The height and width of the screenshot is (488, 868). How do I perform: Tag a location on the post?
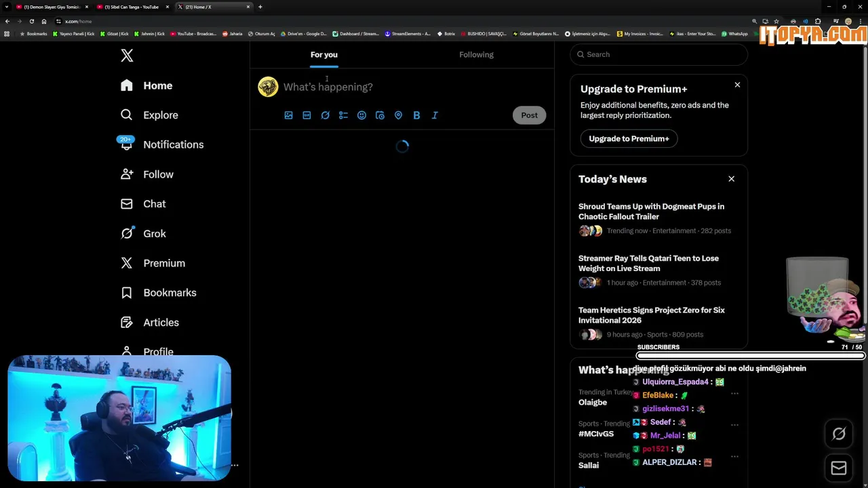398,115
